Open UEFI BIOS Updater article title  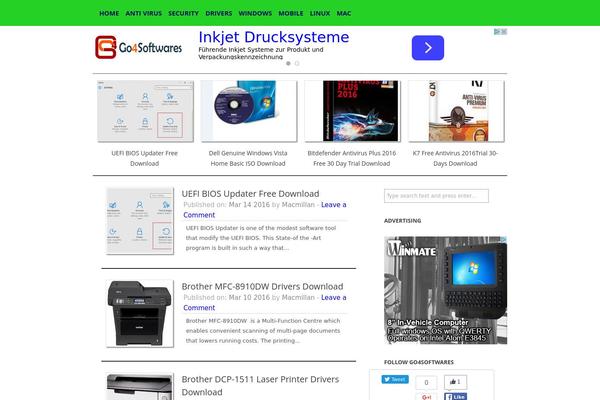click(x=250, y=194)
